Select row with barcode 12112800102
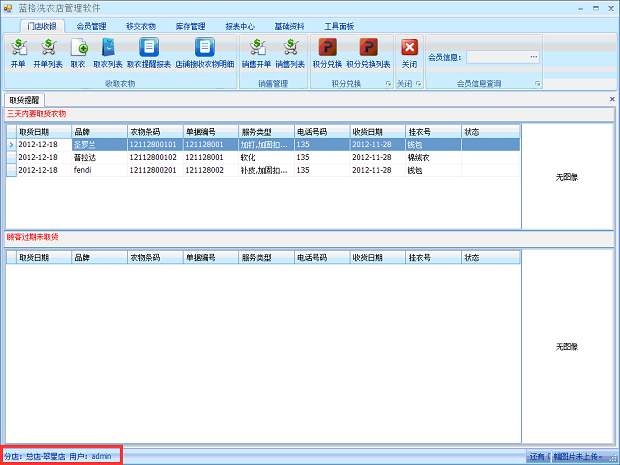 (x=263, y=157)
